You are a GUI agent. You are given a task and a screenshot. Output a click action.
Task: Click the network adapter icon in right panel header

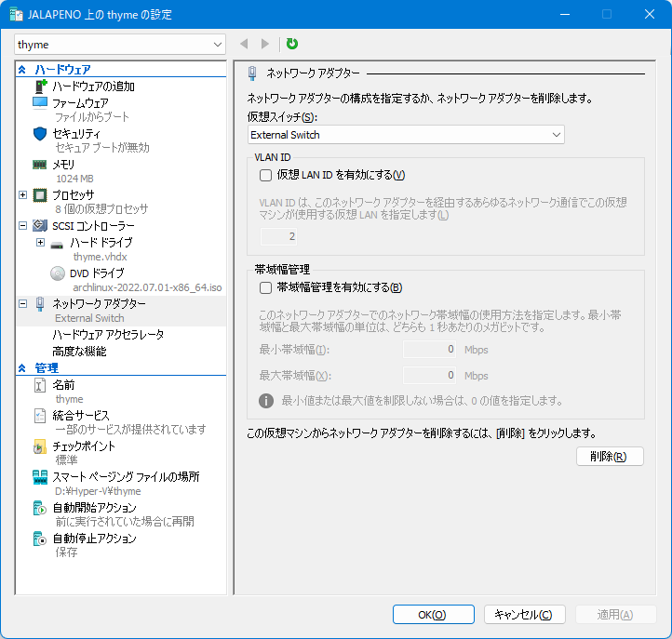pyautogui.click(x=252, y=73)
